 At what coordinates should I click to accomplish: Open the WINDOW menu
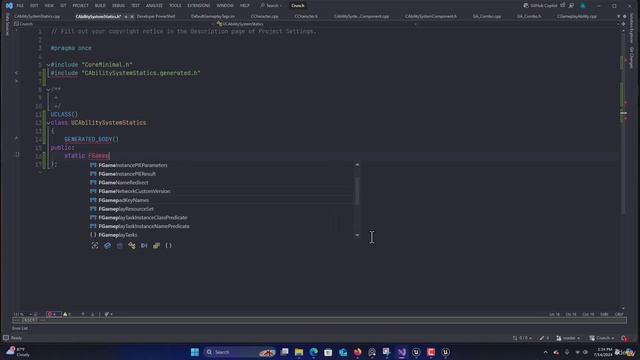pos(225,6)
